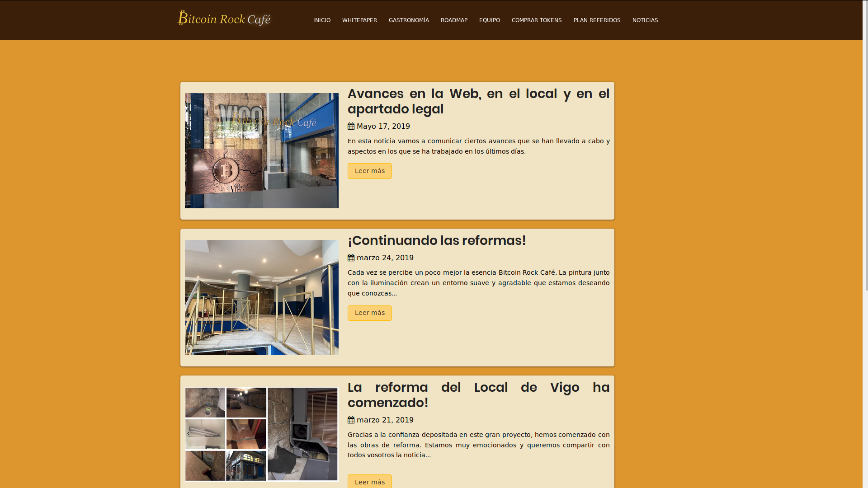Screen dimensions: 868x488
Task: Go to PLAN REFERIDOS section
Action: (x=597, y=20)
